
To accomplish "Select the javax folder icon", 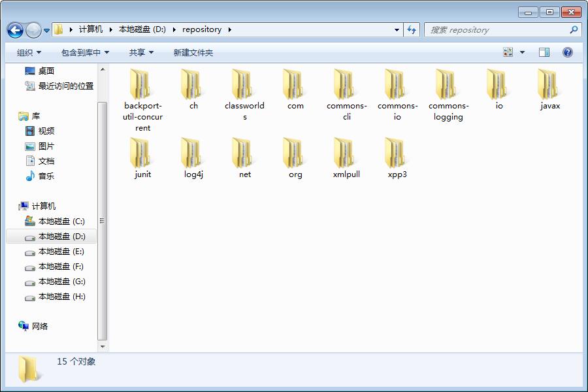I will tap(549, 84).
